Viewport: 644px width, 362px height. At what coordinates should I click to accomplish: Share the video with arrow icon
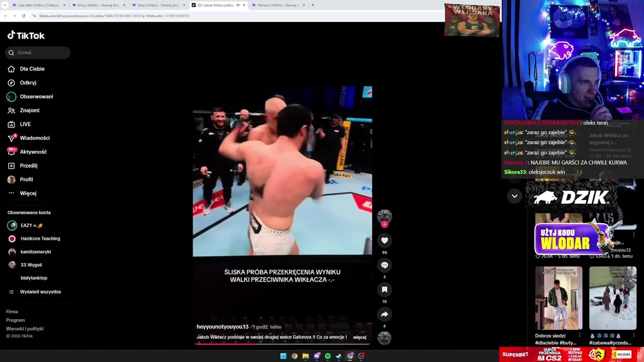384,314
